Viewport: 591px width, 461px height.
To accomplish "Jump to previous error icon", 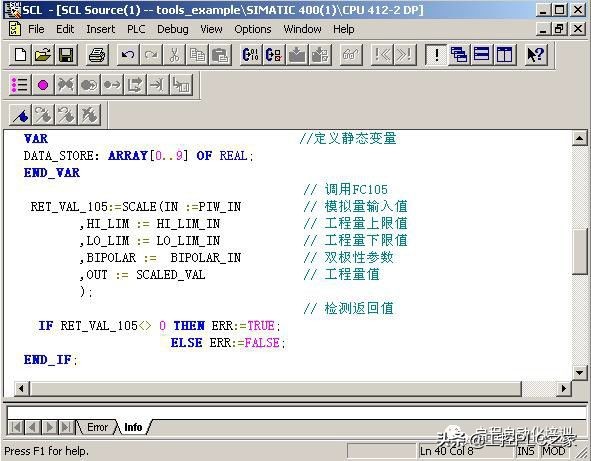I will 382,55.
